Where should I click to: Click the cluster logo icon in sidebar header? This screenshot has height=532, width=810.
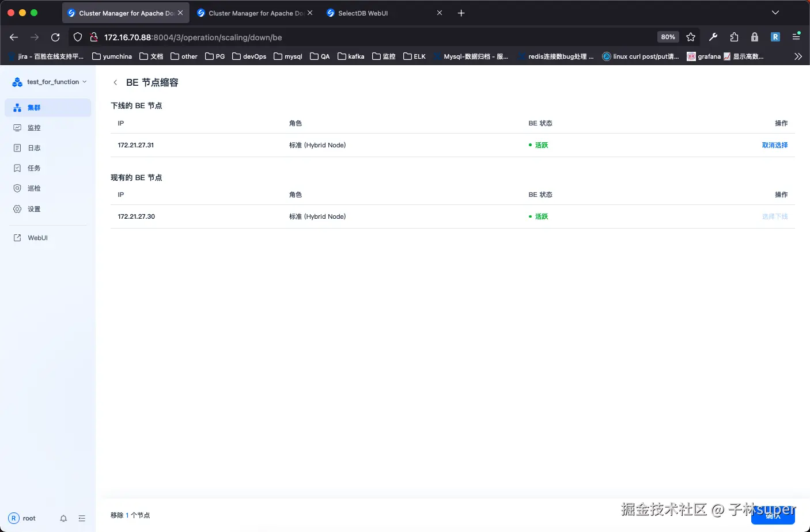click(x=17, y=82)
